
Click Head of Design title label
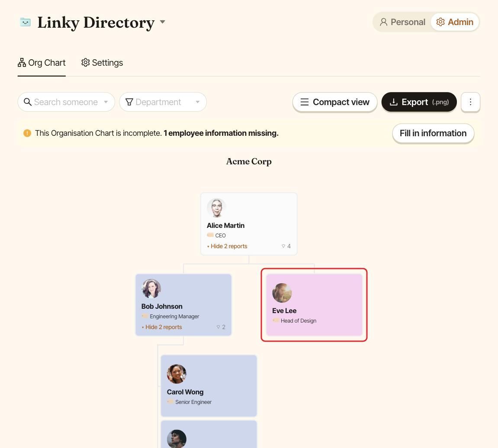(x=299, y=321)
